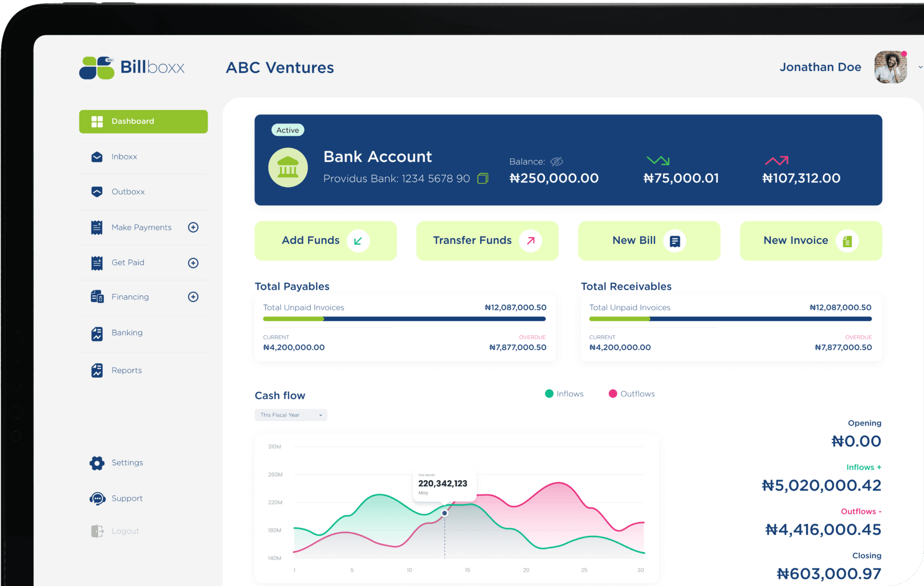924x586 pixels.
Task: Click the Support headset icon
Action: (x=97, y=499)
